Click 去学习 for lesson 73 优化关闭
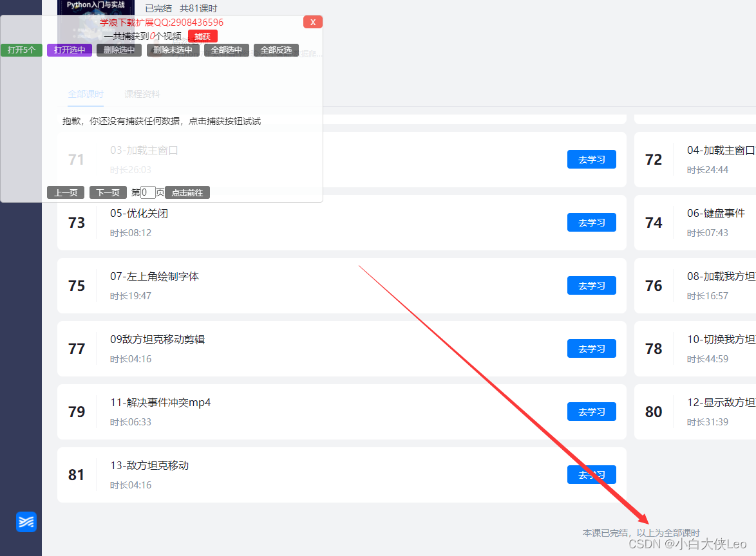Viewport: 756px width, 556px height. (591, 223)
